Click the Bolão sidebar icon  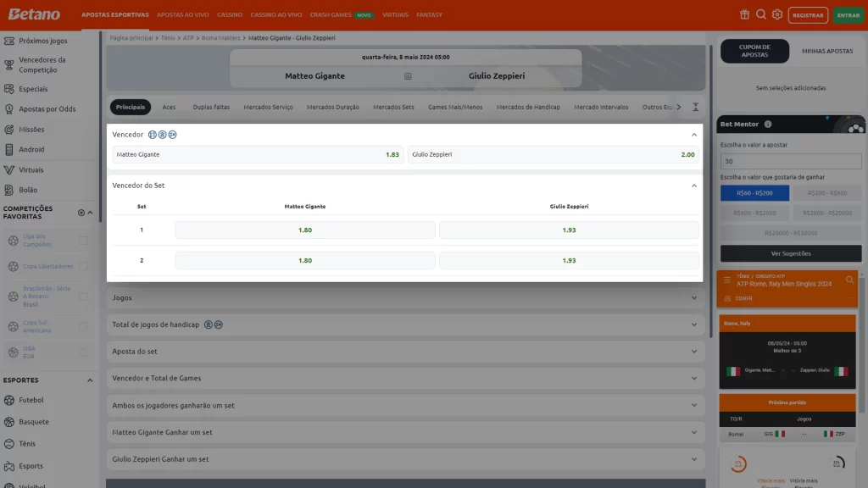pyautogui.click(x=8, y=190)
